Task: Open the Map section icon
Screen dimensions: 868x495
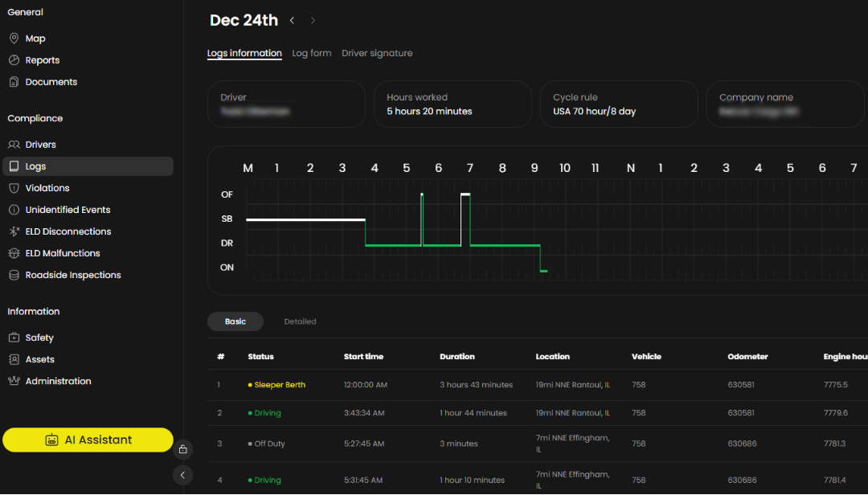Action: [13, 38]
